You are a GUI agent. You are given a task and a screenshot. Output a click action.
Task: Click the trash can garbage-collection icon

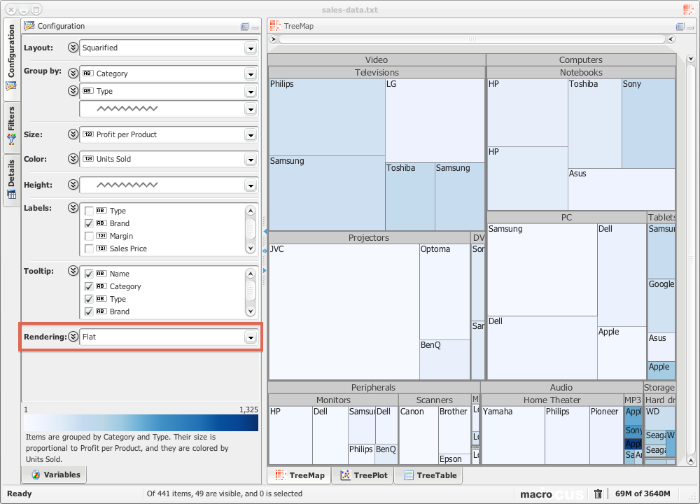click(x=597, y=493)
